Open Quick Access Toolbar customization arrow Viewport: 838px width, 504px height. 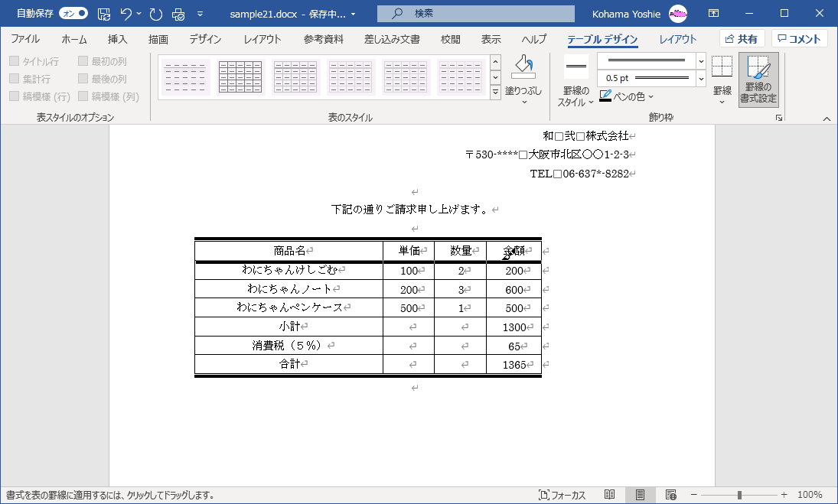(200, 14)
